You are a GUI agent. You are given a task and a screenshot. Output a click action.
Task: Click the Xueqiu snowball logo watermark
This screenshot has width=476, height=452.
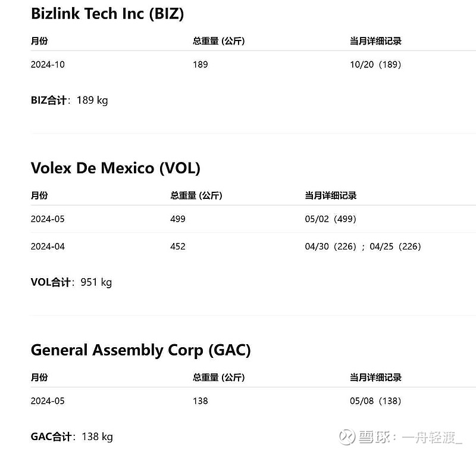pyautogui.click(x=347, y=437)
